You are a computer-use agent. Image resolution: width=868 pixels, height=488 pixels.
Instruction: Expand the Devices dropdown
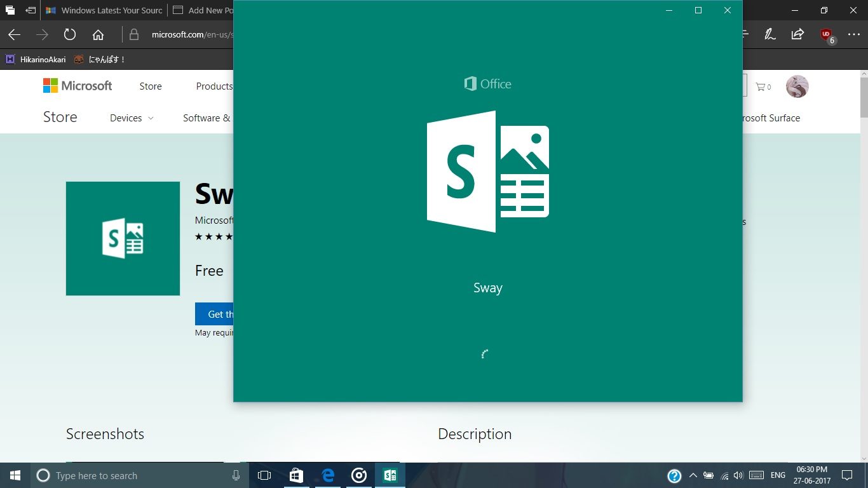pyautogui.click(x=132, y=118)
